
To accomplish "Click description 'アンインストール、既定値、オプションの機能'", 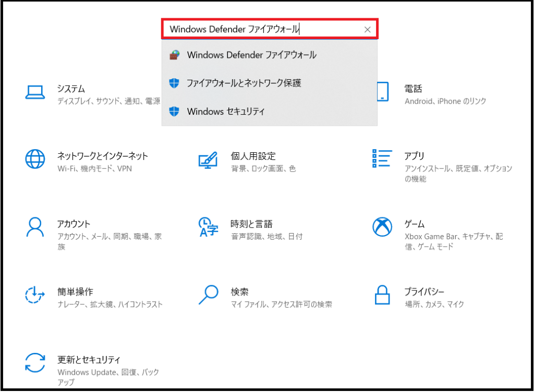I will (458, 174).
